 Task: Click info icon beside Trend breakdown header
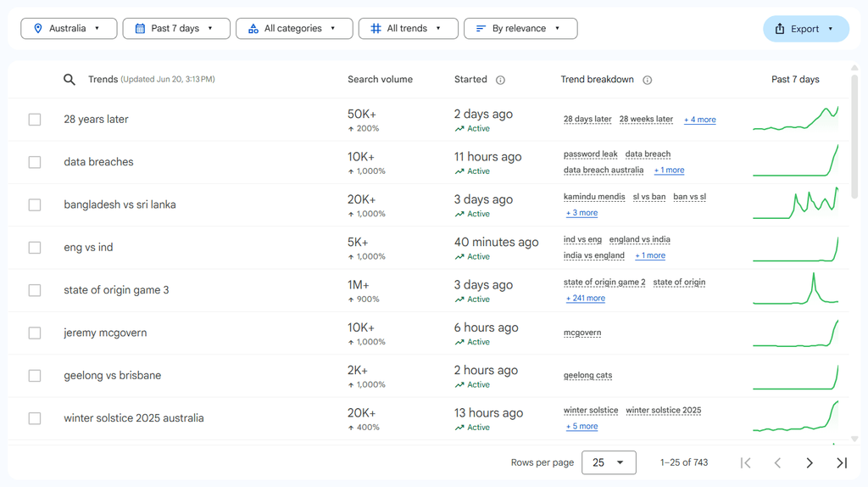coord(648,80)
